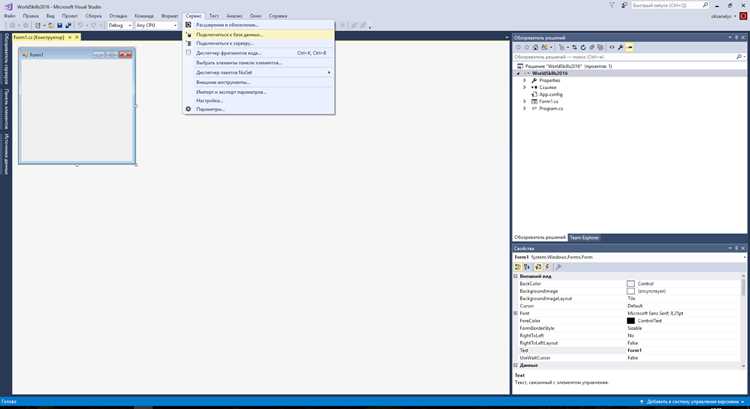Open the Сборка menu
Image resolution: width=750 pixels, height=409 pixels.
point(93,16)
